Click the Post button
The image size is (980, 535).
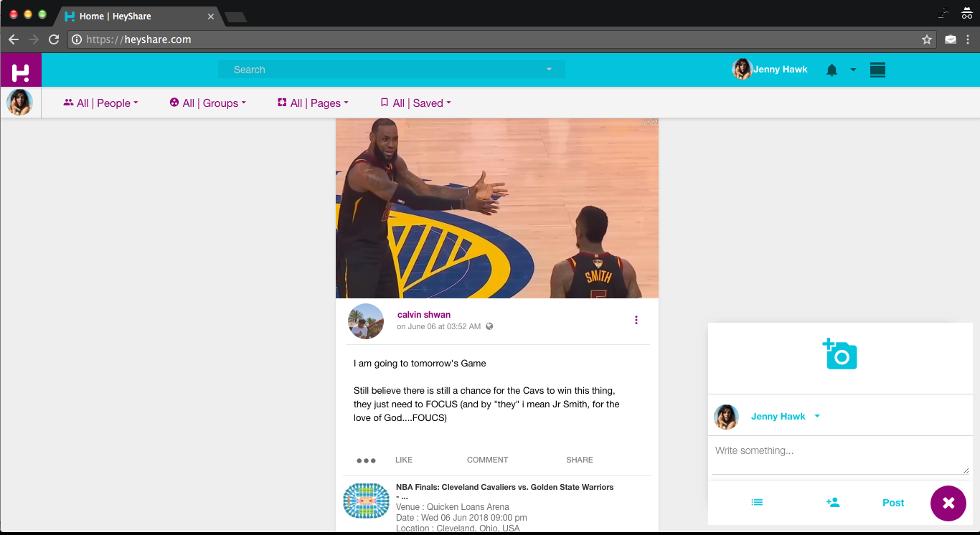pyautogui.click(x=892, y=503)
